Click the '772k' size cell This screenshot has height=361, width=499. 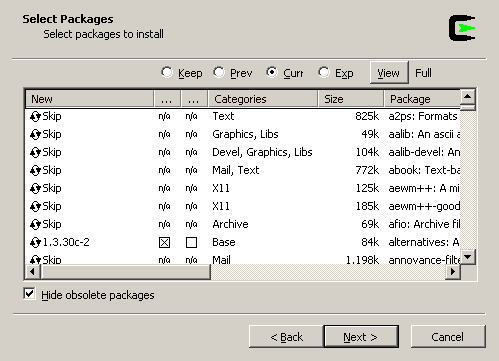coord(367,170)
